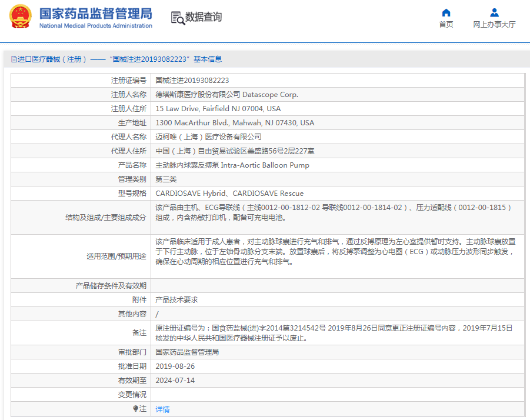
Task: Click the registration number 国械注进20193082223 cell
Action: 192,81
